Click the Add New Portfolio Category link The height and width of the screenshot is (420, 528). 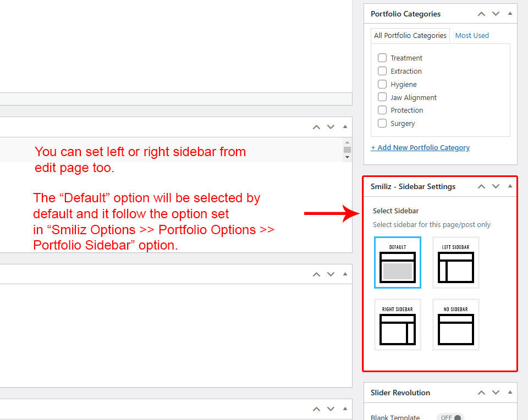[420, 147]
